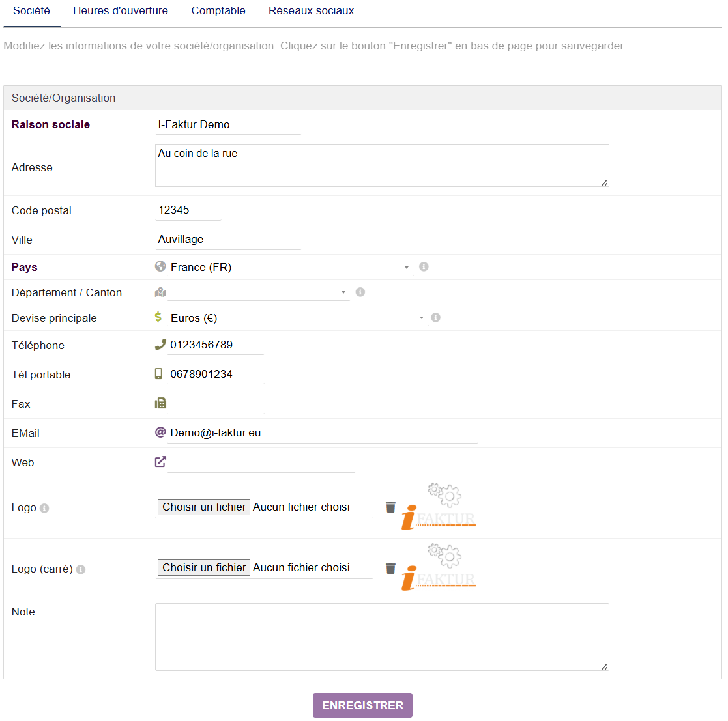This screenshot has width=728, height=721.
Task: Expand the Département / Canton dropdown
Action: pos(258,292)
